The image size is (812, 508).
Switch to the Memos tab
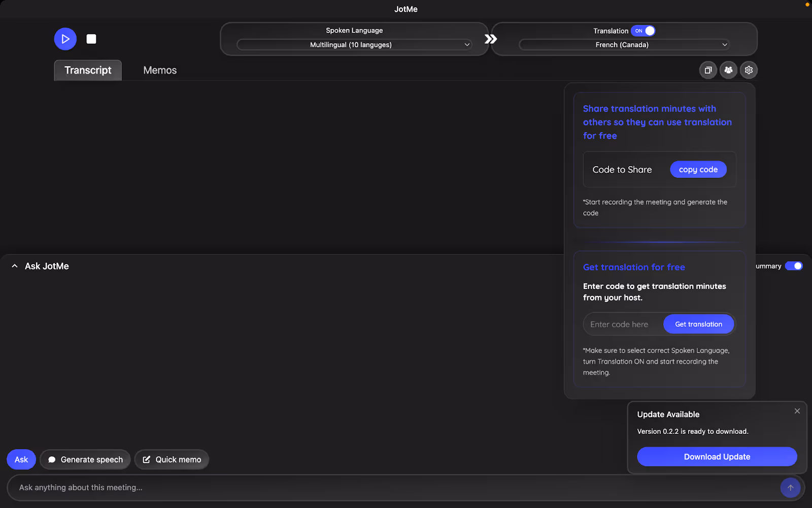(x=159, y=70)
